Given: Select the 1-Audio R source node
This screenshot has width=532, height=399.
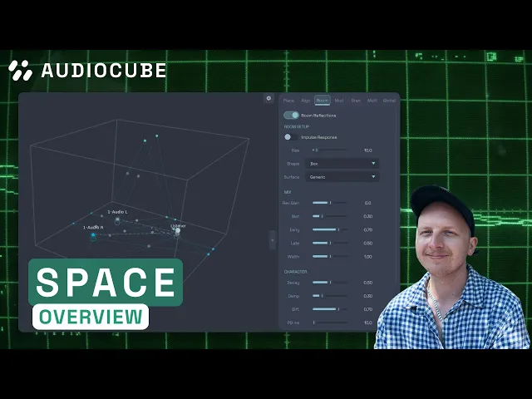Looking at the screenshot, I should click(x=93, y=236).
